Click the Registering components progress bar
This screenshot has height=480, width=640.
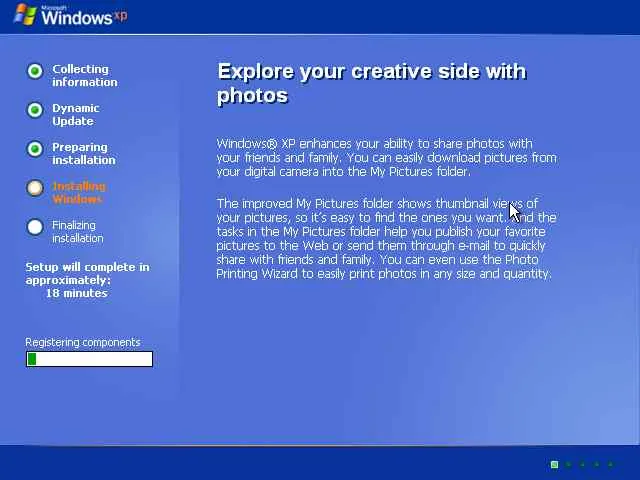[89, 359]
